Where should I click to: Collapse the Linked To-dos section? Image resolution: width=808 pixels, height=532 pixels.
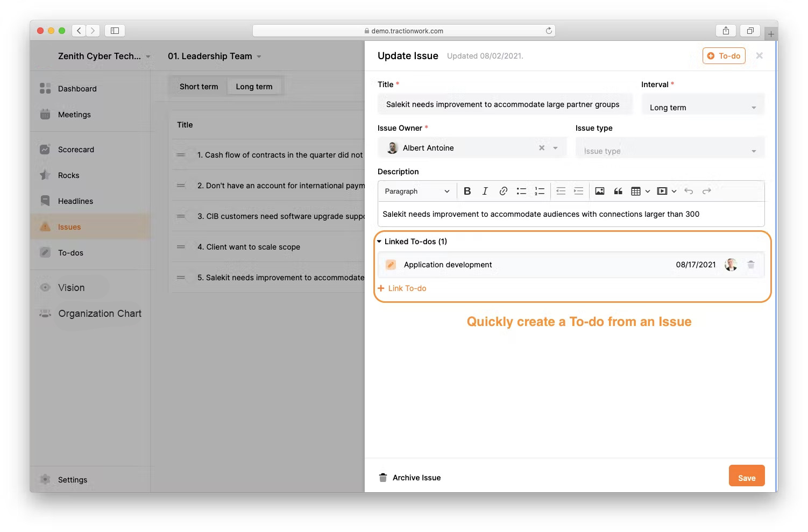coord(380,242)
